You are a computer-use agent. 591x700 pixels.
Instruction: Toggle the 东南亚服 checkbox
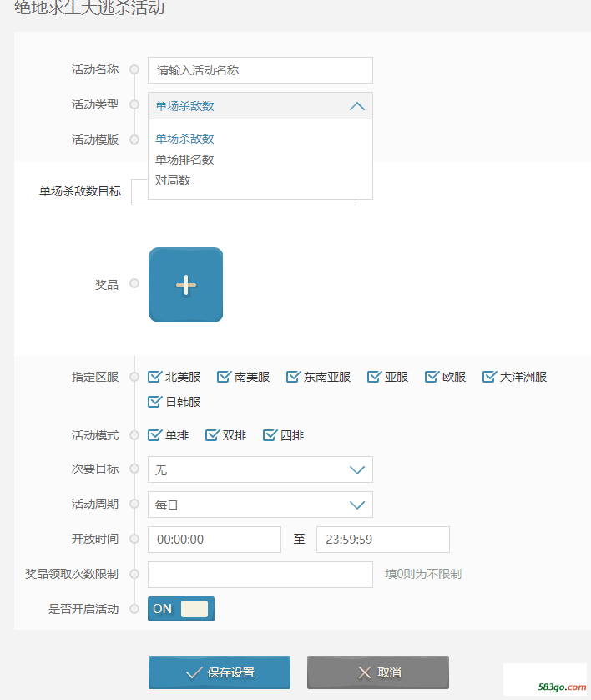[x=293, y=377]
